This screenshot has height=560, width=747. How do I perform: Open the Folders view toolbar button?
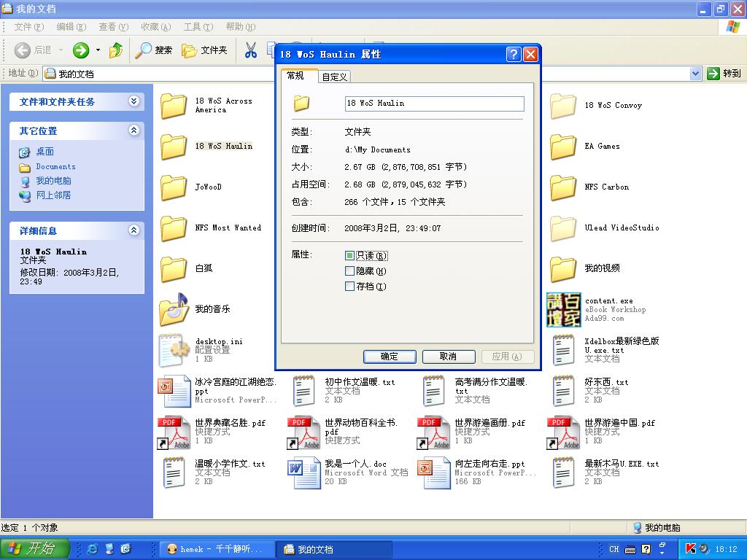point(205,50)
